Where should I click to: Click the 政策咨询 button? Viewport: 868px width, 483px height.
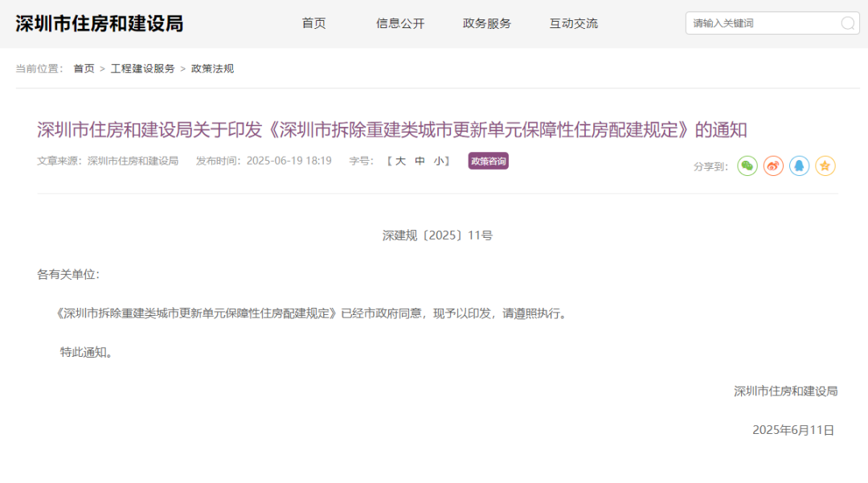pyautogui.click(x=489, y=161)
